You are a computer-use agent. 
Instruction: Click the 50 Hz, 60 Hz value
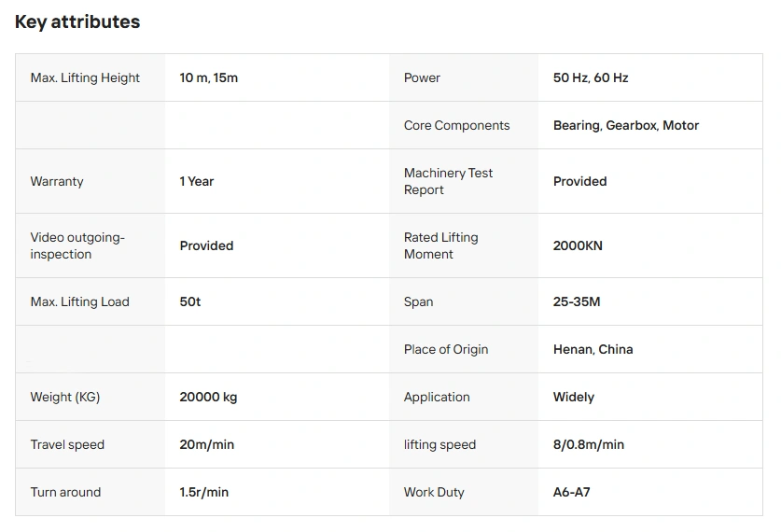click(591, 77)
